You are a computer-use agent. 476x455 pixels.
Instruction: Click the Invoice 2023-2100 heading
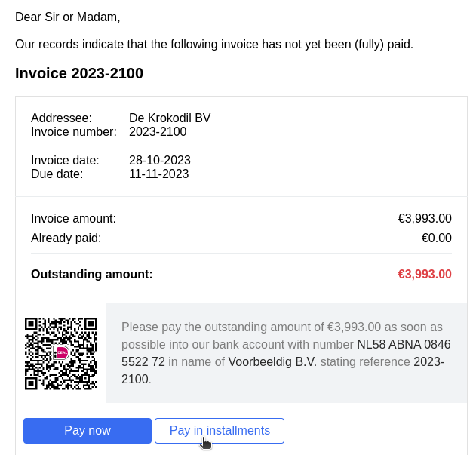point(79,73)
